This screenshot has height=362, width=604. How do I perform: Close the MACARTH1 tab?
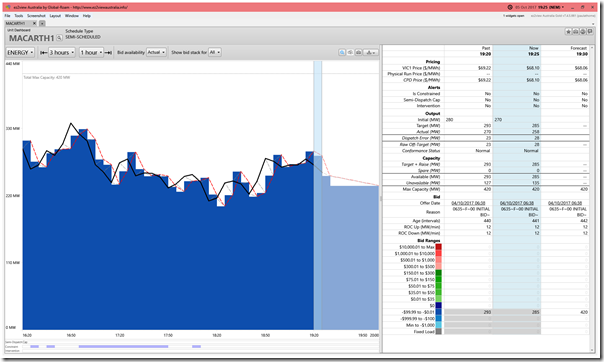coord(34,23)
